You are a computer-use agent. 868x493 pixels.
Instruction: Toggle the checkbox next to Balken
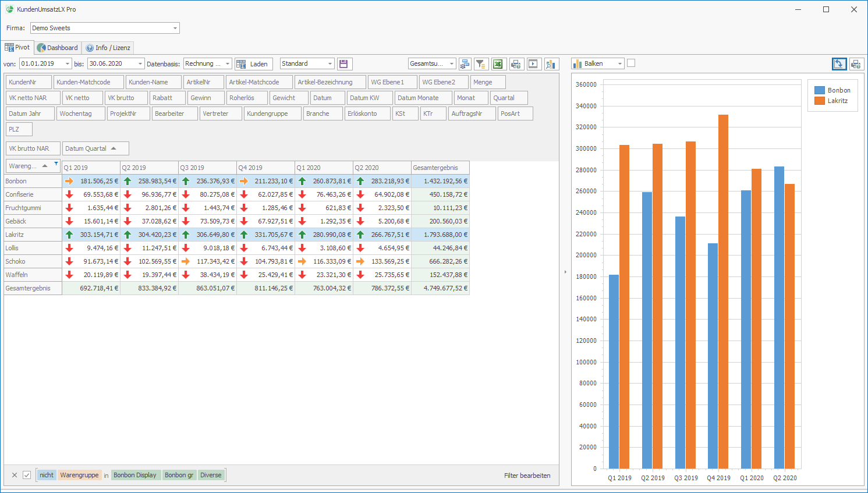pyautogui.click(x=631, y=63)
